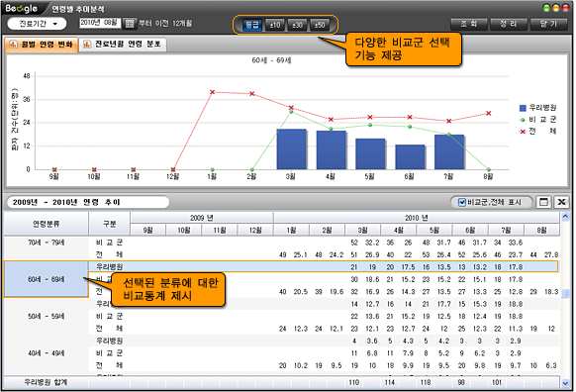
Task: Click the 2010년 08월 date field
Action: tap(99, 23)
